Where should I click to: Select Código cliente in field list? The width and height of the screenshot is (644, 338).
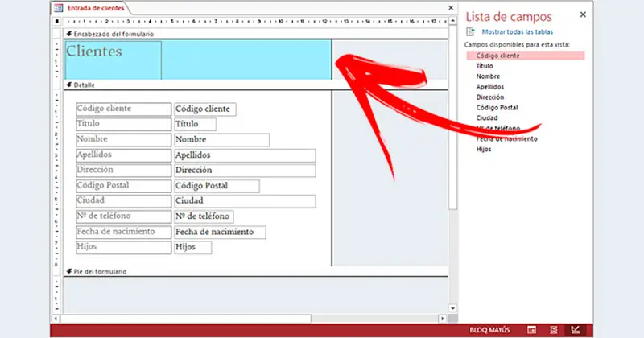tap(526, 56)
